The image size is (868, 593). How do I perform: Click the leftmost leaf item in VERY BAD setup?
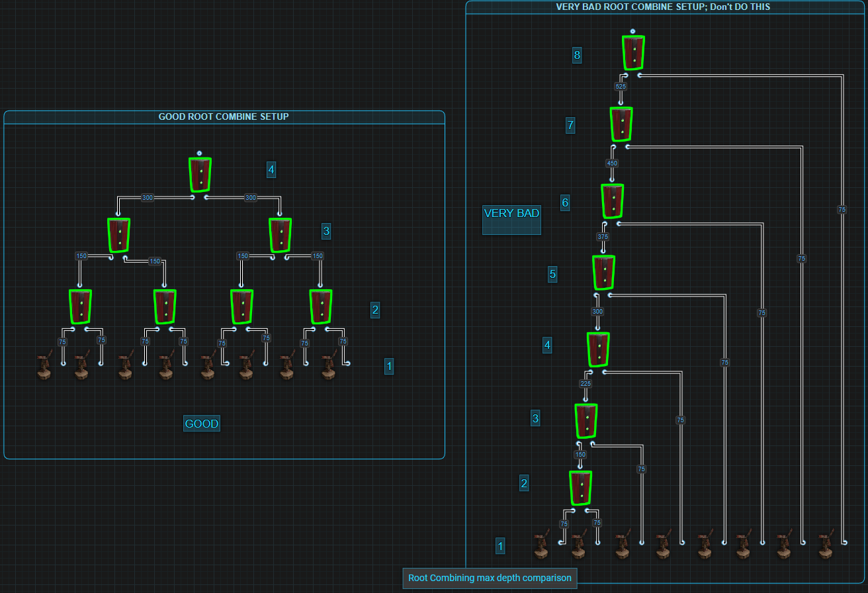pyautogui.click(x=541, y=545)
